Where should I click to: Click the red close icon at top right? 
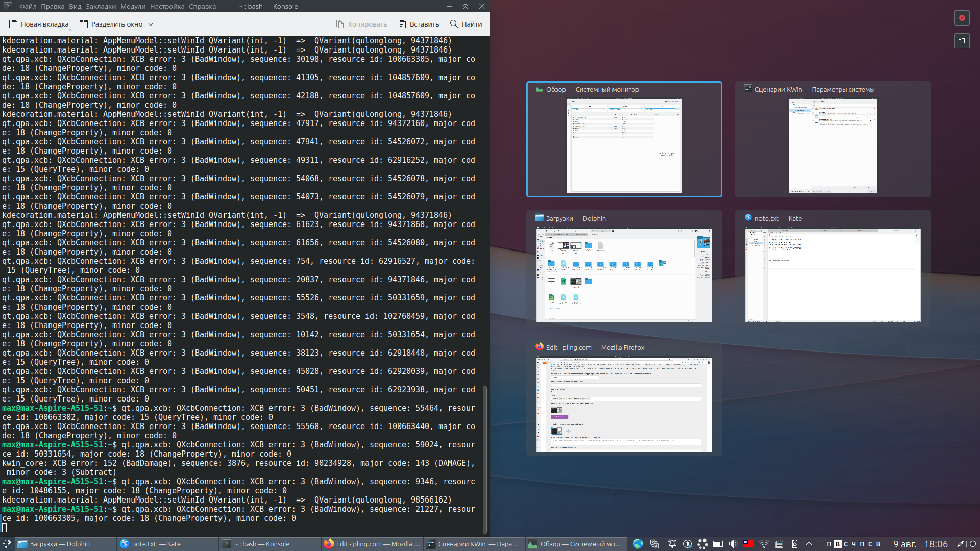tap(962, 18)
